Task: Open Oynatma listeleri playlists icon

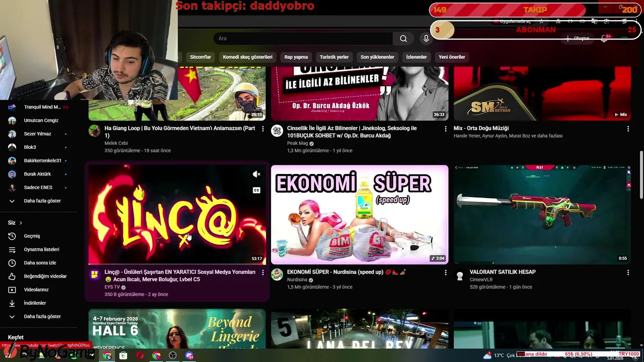Action: coord(12,249)
